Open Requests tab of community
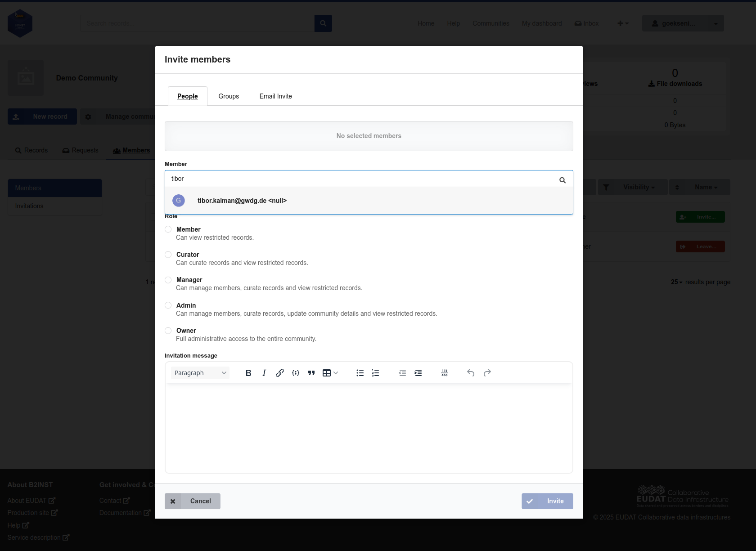Screen dimensions: 756x551 coord(80,150)
